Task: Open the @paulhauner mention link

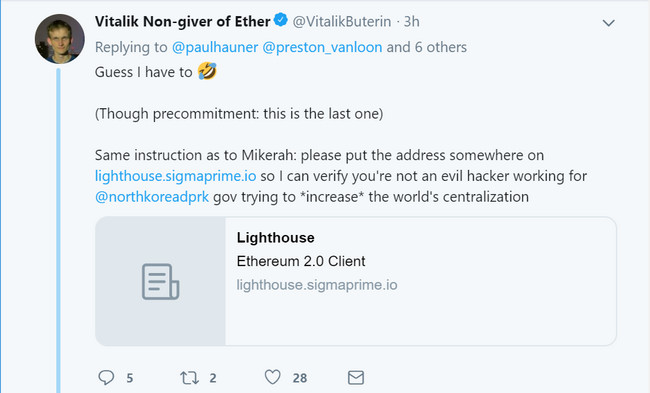Action: click(x=215, y=47)
